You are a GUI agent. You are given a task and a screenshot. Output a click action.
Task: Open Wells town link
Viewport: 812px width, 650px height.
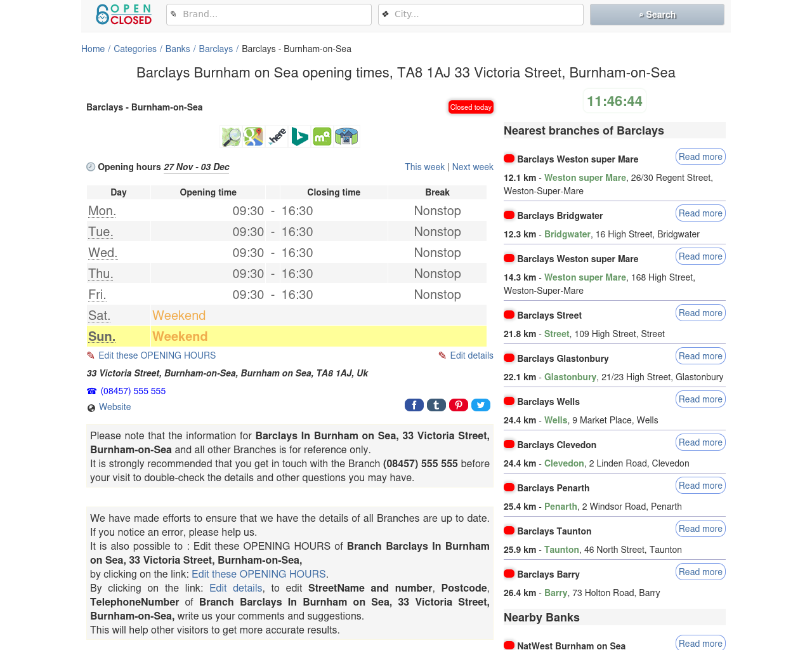(x=556, y=420)
